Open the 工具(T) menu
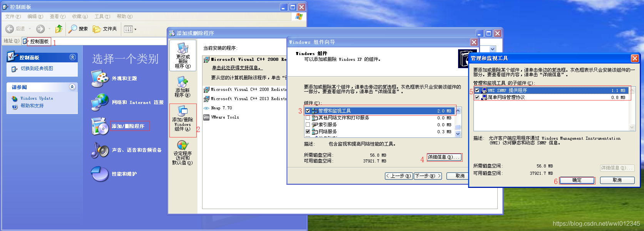Screen dimensions: 644x231 102,17
